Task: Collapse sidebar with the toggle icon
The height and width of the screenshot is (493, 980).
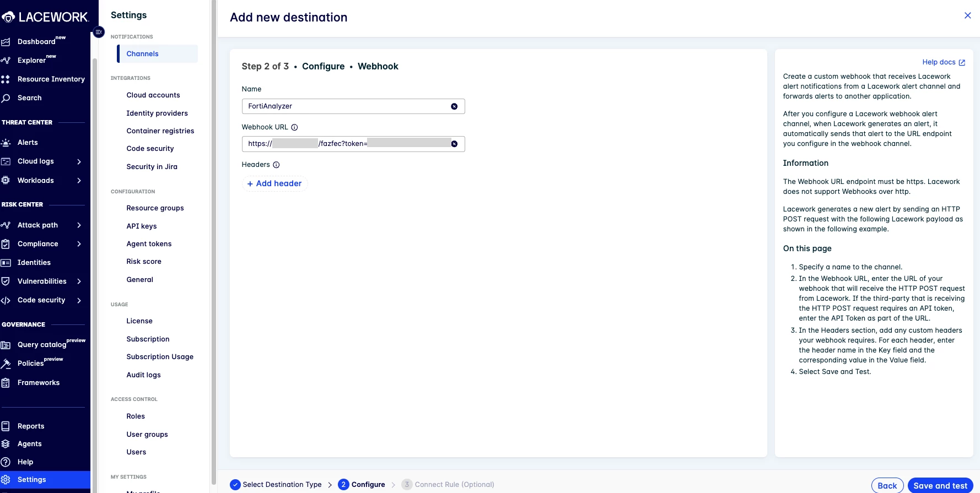Action: 99,32
